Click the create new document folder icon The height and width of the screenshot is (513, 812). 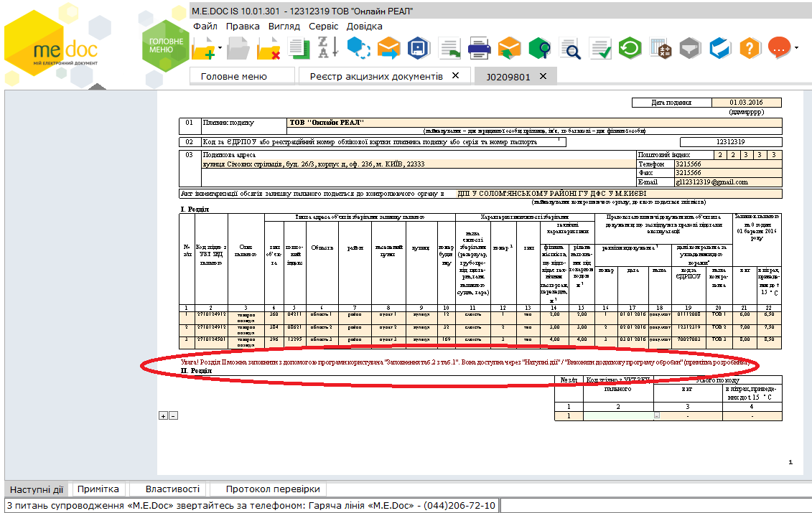click(204, 49)
